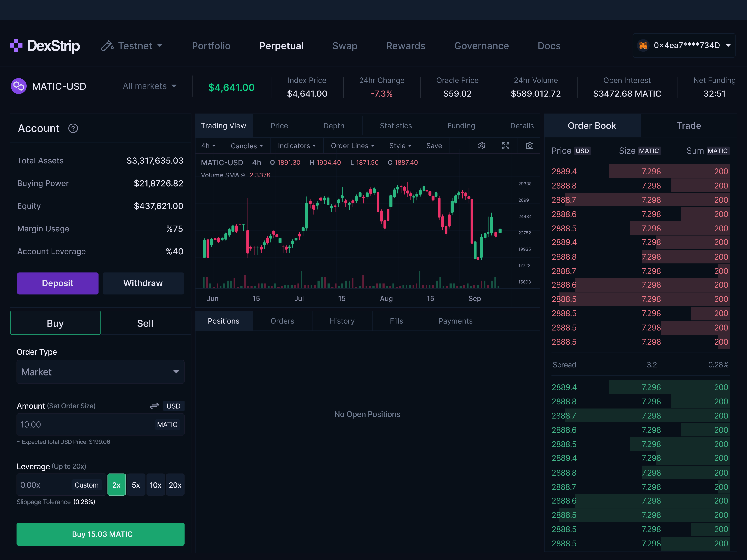Switch to the Depth tab
Image resolution: width=747 pixels, height=560 pixels.
334,125
